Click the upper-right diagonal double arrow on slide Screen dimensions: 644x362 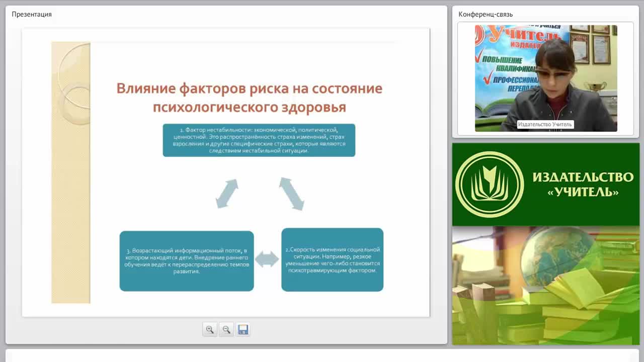[x=292, y=194]
